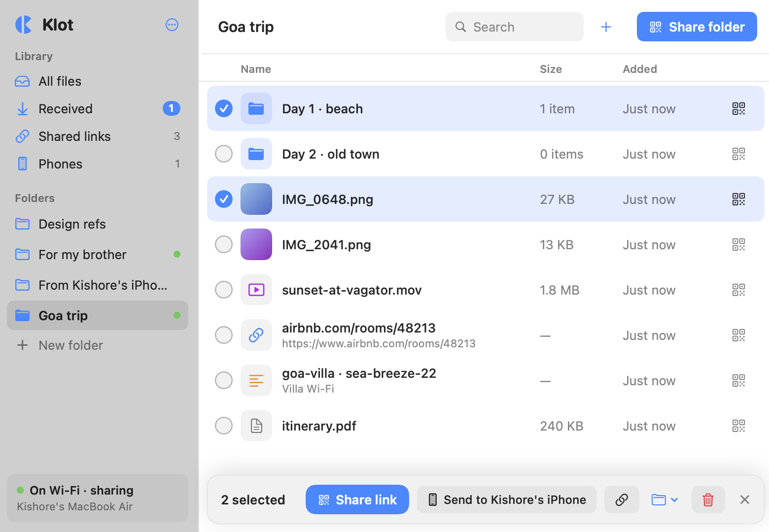Open Phones in the sidebar
Screen dimensions: 769x532
tap(98, 164)
